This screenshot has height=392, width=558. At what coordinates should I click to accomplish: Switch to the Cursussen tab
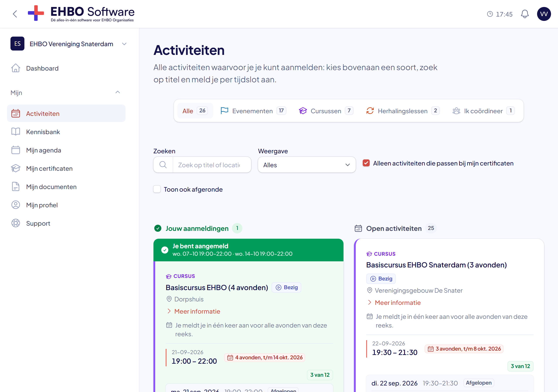pyautogui.click(x=326, y=111)
